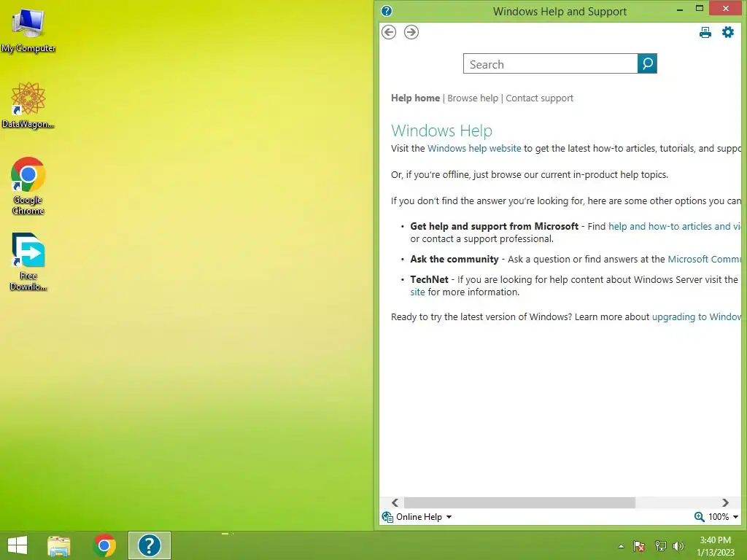
Task: Open the taskbar clock and date
Action: click(715, 546)
